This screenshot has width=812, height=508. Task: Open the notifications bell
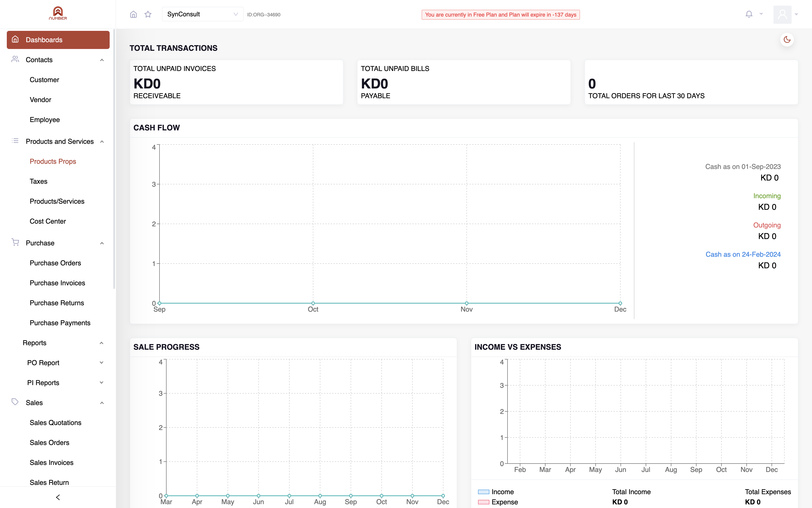click(749, 14)
